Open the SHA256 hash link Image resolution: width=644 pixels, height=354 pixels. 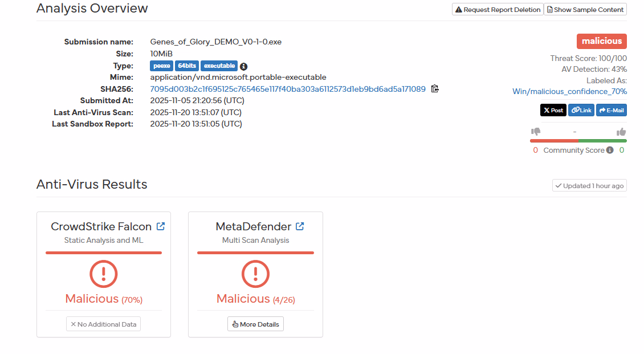(x=287, y=89)
